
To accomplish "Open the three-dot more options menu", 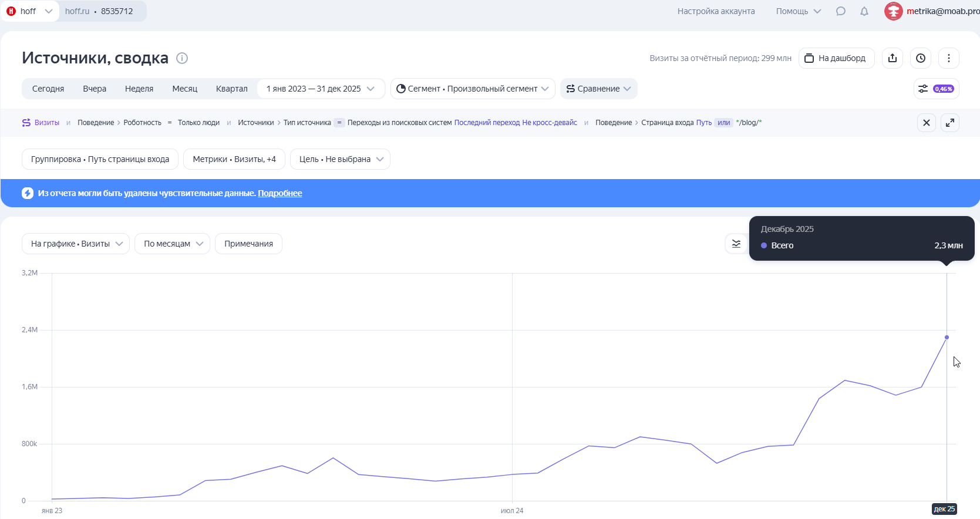I will point(949,58).
